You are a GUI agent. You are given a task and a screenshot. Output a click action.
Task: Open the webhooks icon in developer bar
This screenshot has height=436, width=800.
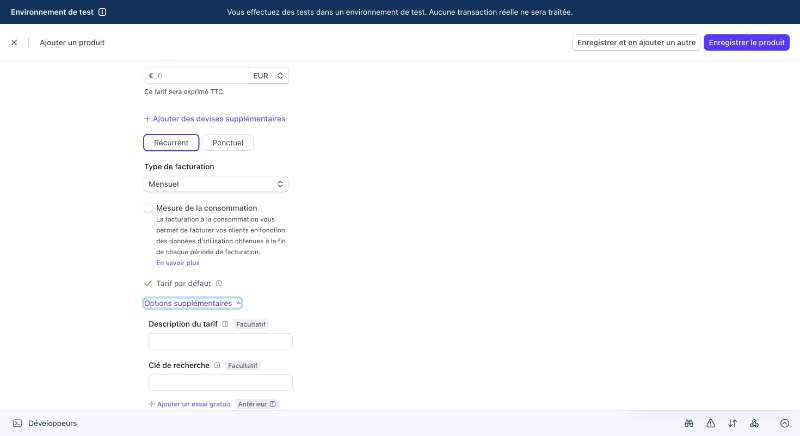click(x=755, y=423)
